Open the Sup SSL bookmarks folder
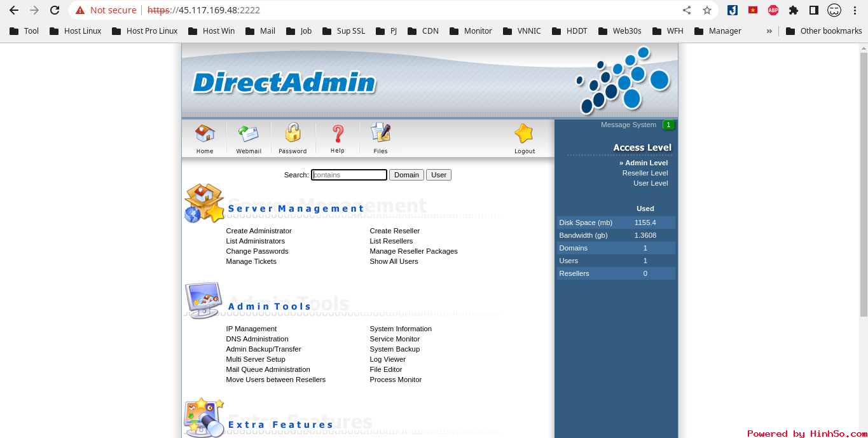This screenshot has height=438, width=868. 343,31
